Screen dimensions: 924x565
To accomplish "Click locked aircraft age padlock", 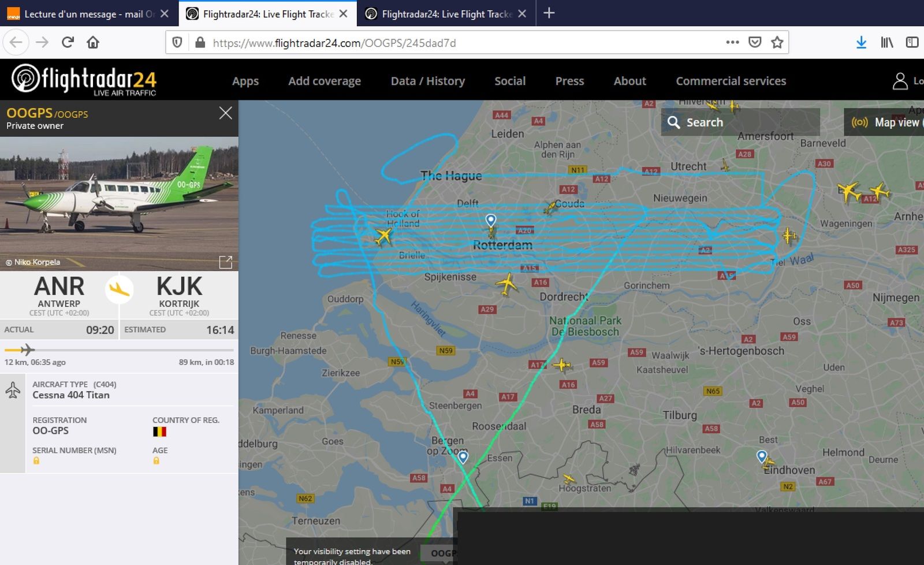I will [156, 460].
